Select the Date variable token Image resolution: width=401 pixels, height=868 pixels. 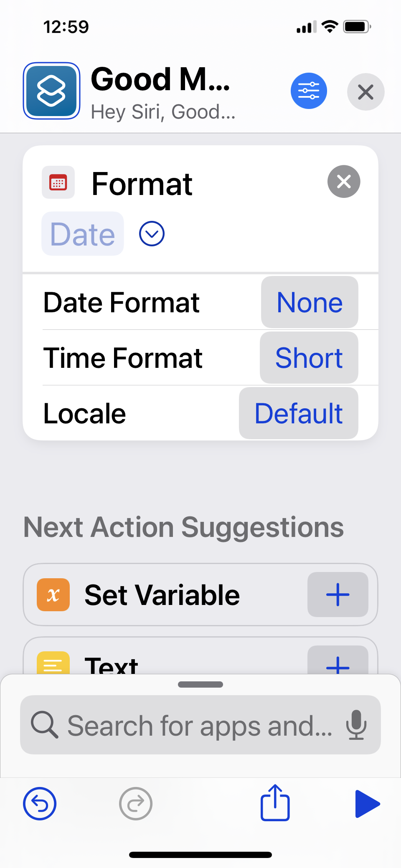83,234
